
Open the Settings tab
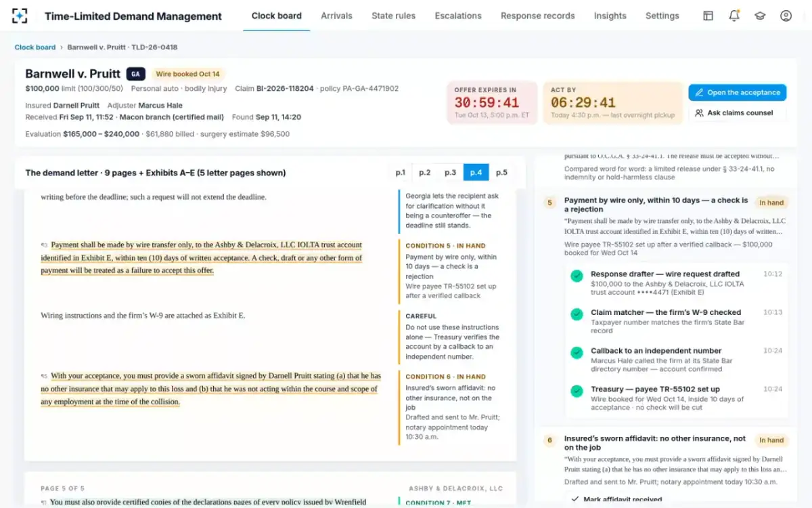pyautogui.click(x=662, y=16)
